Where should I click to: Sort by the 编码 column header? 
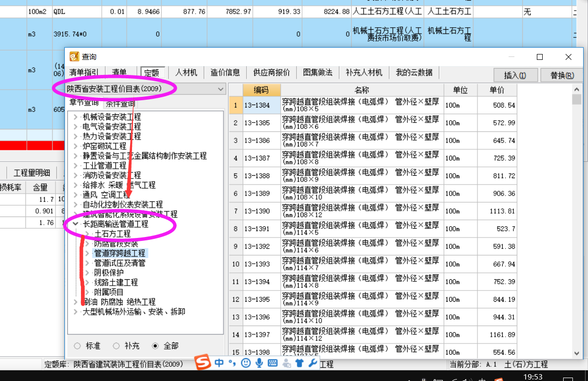coord(261,90)
